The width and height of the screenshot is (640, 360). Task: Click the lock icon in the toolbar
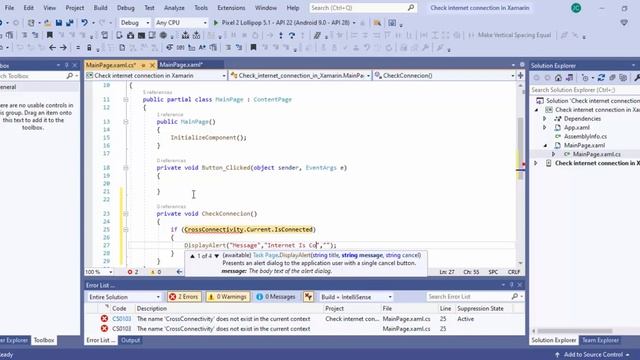coord(89,48)
